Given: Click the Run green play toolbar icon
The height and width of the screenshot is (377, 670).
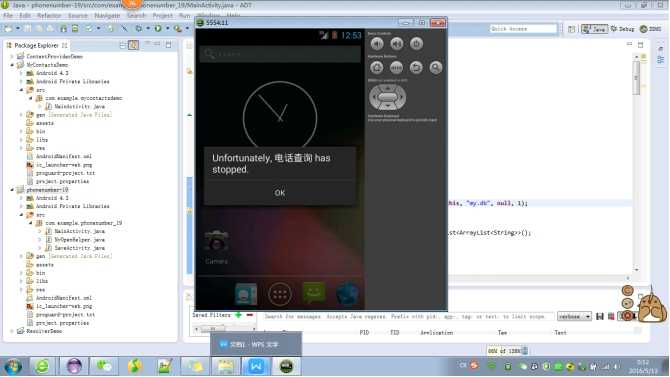Looking at the screenshot, I should pos(158,29).
